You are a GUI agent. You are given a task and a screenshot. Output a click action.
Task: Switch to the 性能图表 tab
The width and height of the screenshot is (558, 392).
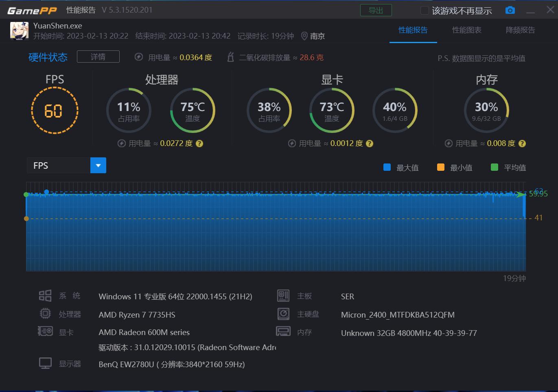click(x=466, y=30)
